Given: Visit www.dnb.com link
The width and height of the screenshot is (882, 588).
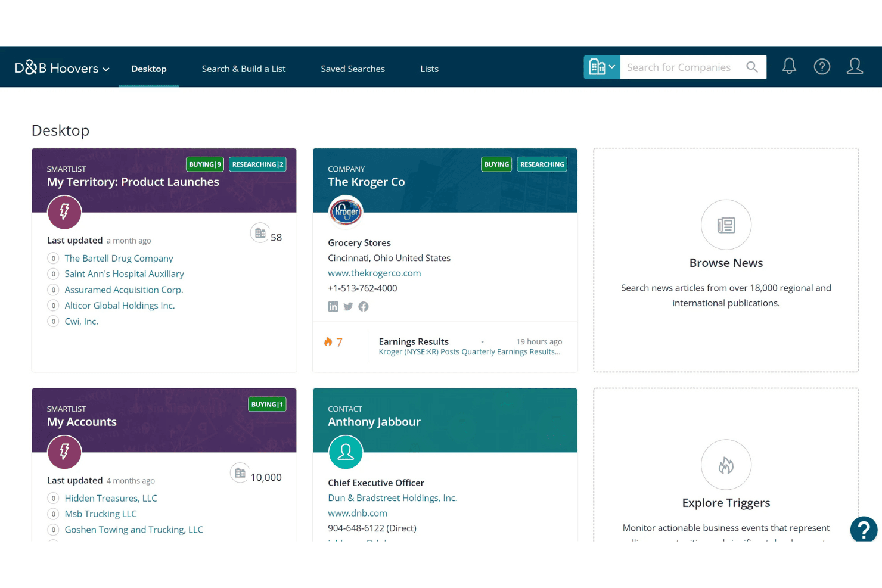Looking at the screenshot, I should coord(358,513).
